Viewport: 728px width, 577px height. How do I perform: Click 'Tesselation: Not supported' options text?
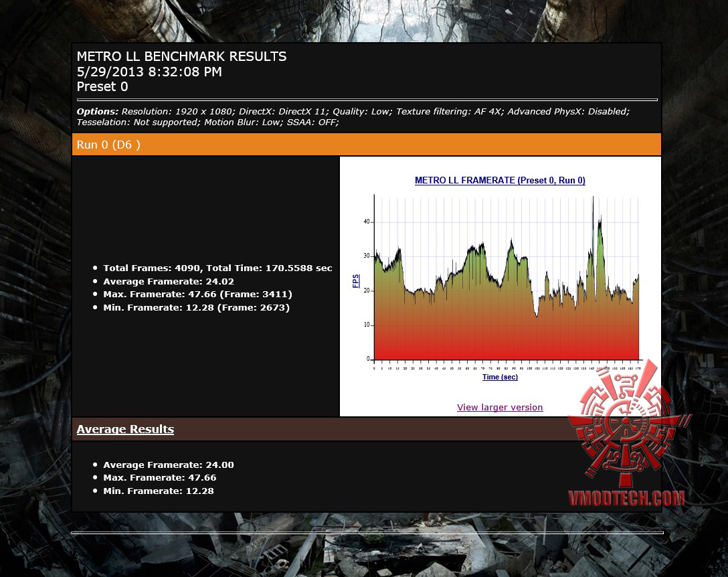point(138,122)
